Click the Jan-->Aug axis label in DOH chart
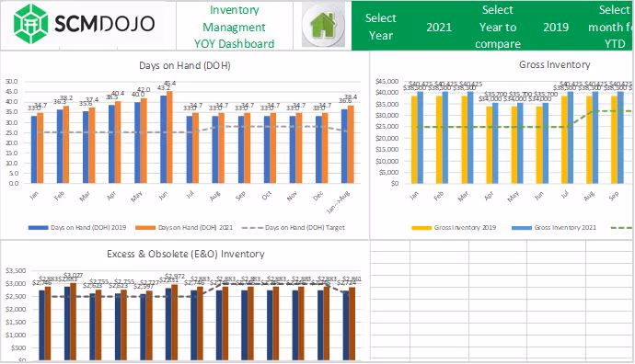 [x=339, y=201]
